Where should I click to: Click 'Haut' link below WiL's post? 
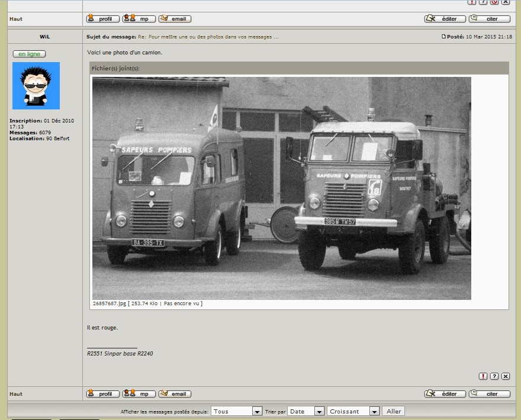pyautogui.click(x=16, y=394)
